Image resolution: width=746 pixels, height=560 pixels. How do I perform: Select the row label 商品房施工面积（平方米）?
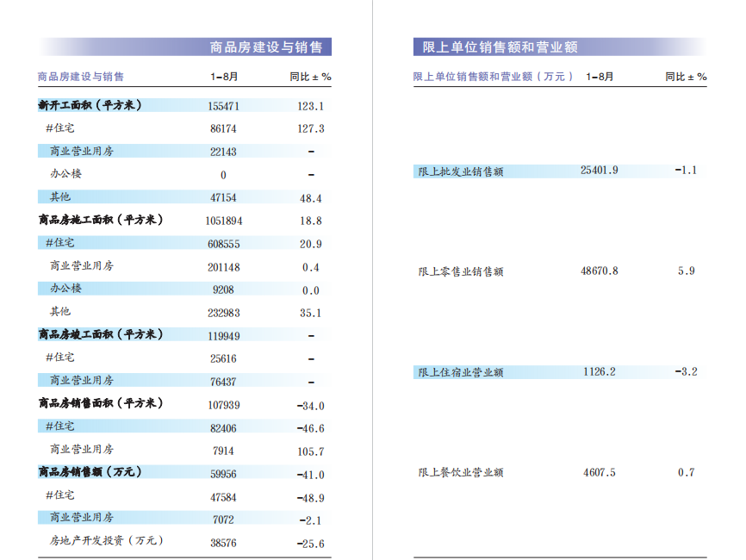(101, 220)
